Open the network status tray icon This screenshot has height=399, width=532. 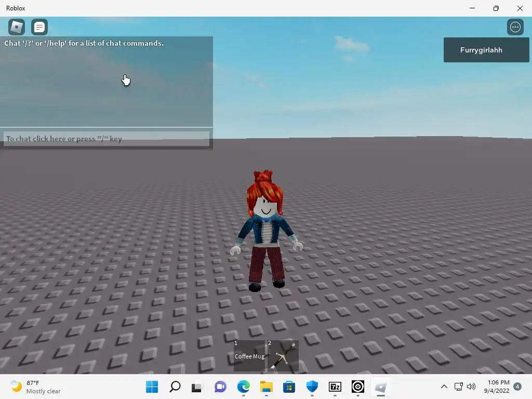[x=459, y=387]
